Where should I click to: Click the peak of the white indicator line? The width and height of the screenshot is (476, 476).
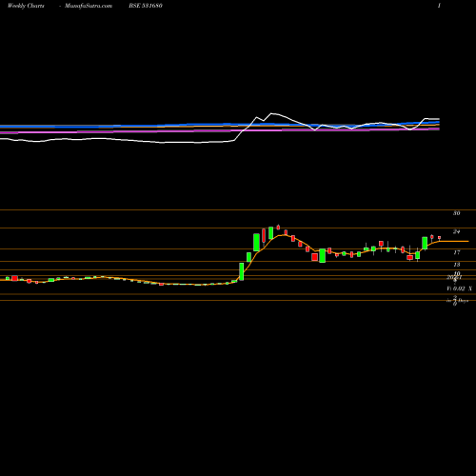271,113
